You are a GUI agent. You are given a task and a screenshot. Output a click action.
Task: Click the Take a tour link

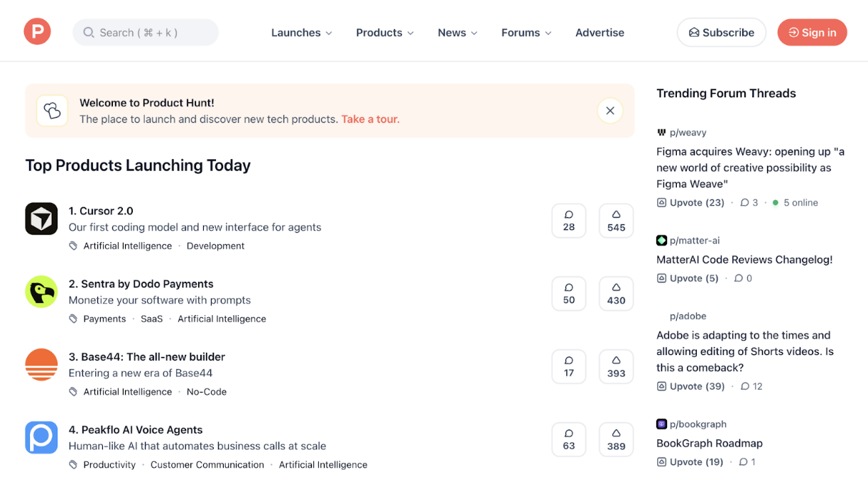coord(370,119)
